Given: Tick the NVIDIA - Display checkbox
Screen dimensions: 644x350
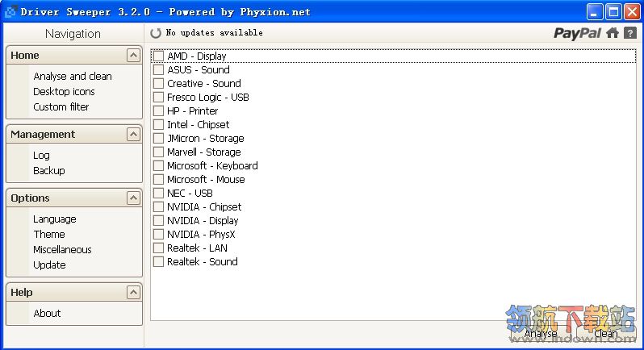Looking at the screenshot, I should 158,220.
